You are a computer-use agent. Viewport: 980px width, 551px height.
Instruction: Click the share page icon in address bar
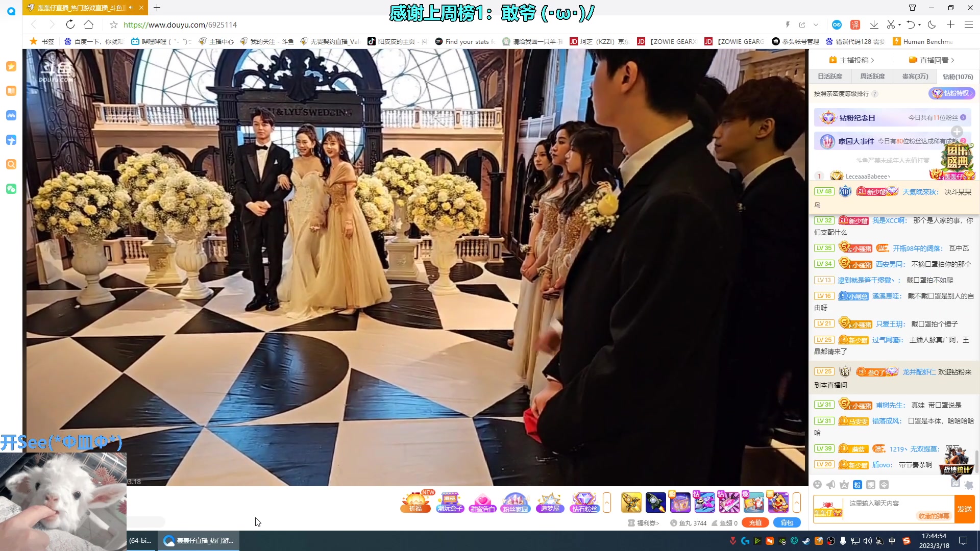pyautogui.click(x=802, y=24)
